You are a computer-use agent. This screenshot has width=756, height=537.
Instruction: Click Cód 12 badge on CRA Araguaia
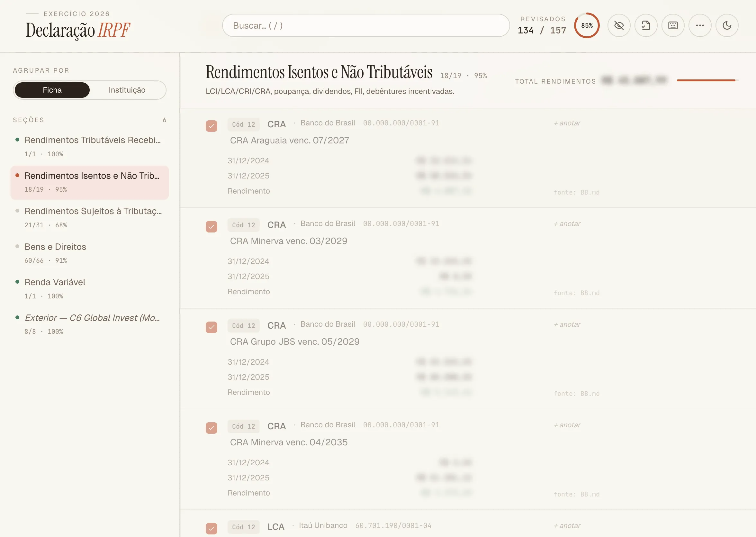[x=244, y=124]
